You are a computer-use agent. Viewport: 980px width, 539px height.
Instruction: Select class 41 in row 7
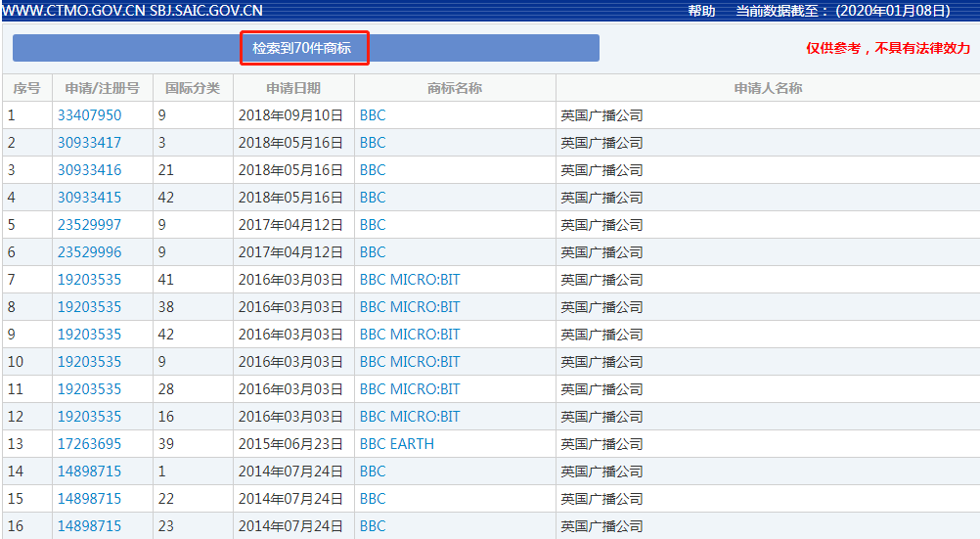[165, 280]
